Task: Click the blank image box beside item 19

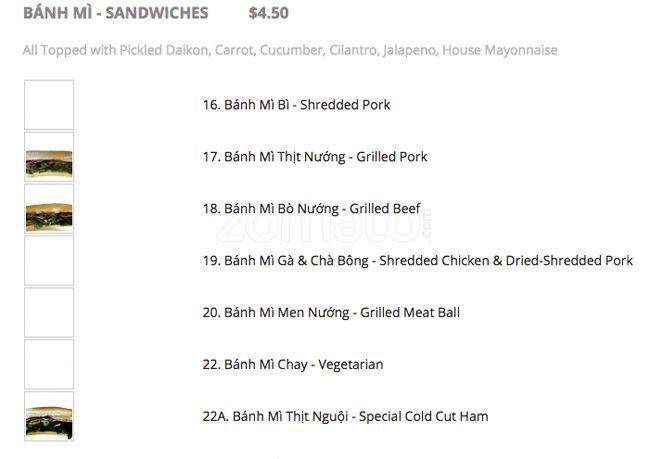Action: 49,261
